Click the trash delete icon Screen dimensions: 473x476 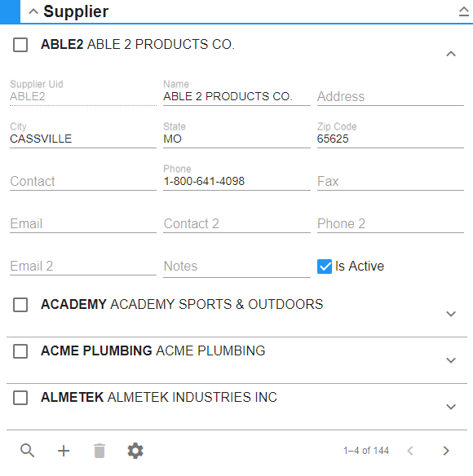(x=99, y=451)
